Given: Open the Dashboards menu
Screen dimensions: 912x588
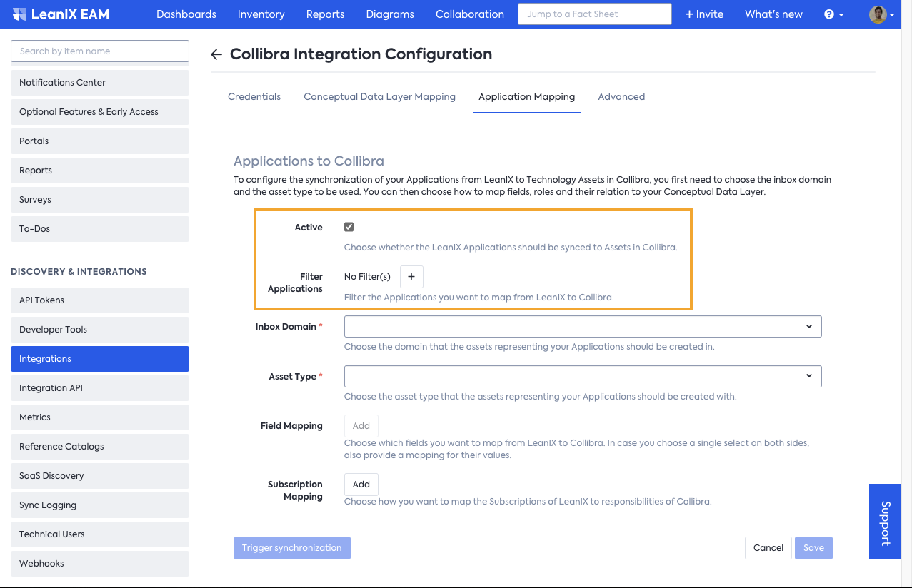Looking at the screenshot, I should tap(186, 14).
